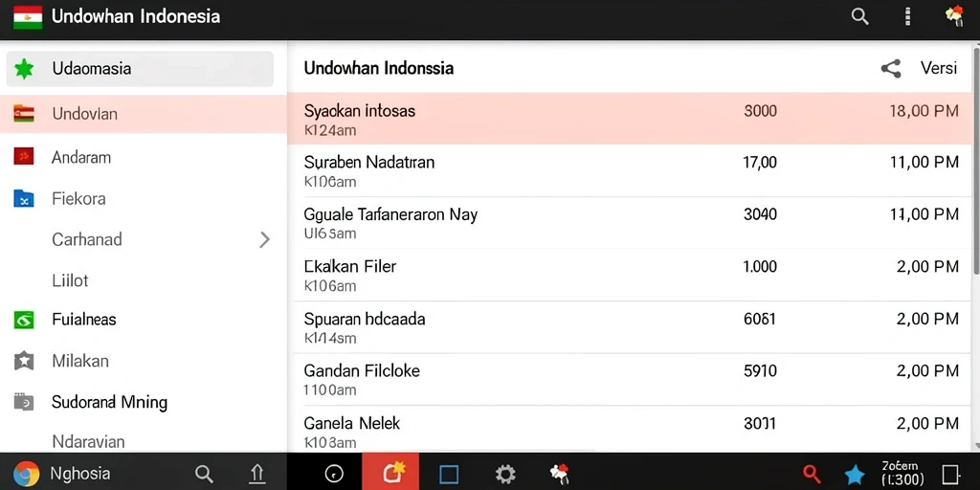Open the Suraben Nadatıran row

(630, 170)
